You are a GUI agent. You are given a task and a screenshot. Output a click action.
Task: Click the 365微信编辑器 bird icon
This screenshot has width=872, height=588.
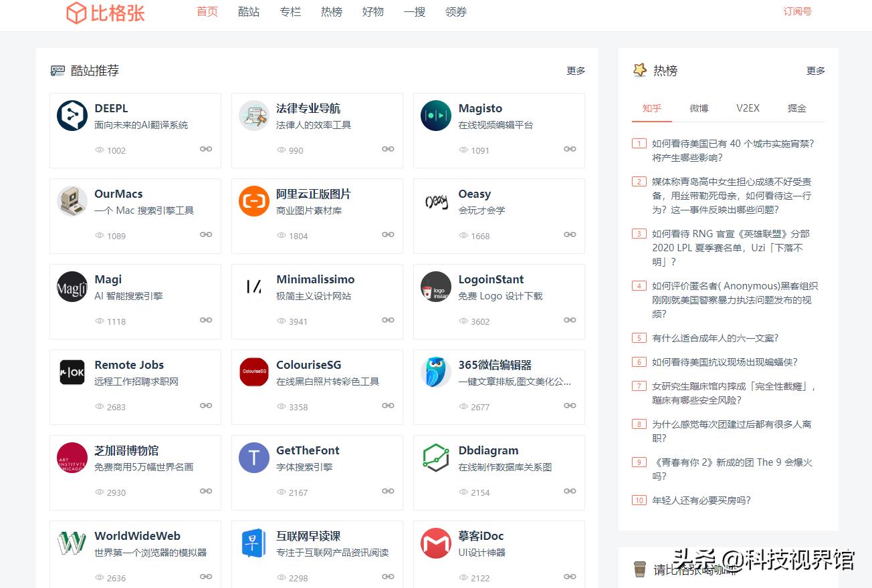435,372
